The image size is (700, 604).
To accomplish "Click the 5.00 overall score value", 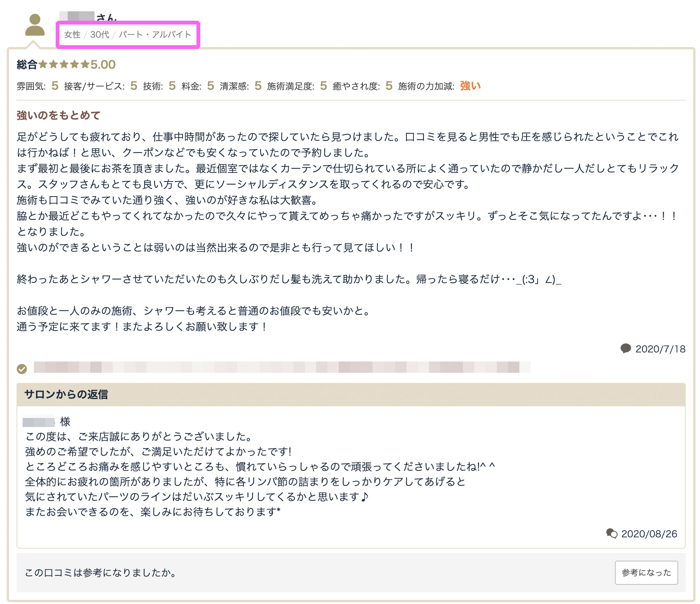I will pyautogui.click(x=103, y=64).
